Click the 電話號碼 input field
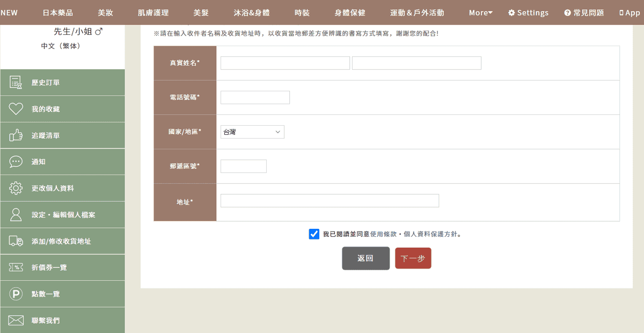Image resolution: width=644 pixels, height=333 pixels. [x=255, y=98]
